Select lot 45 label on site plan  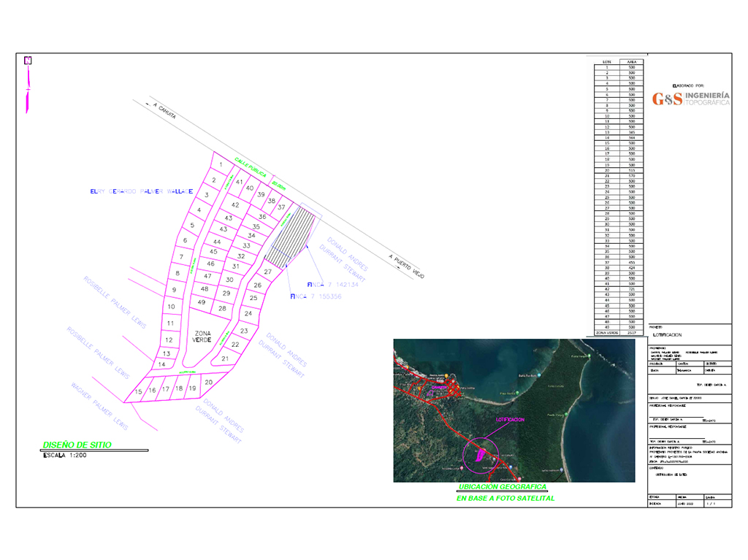tap(213, 251)
